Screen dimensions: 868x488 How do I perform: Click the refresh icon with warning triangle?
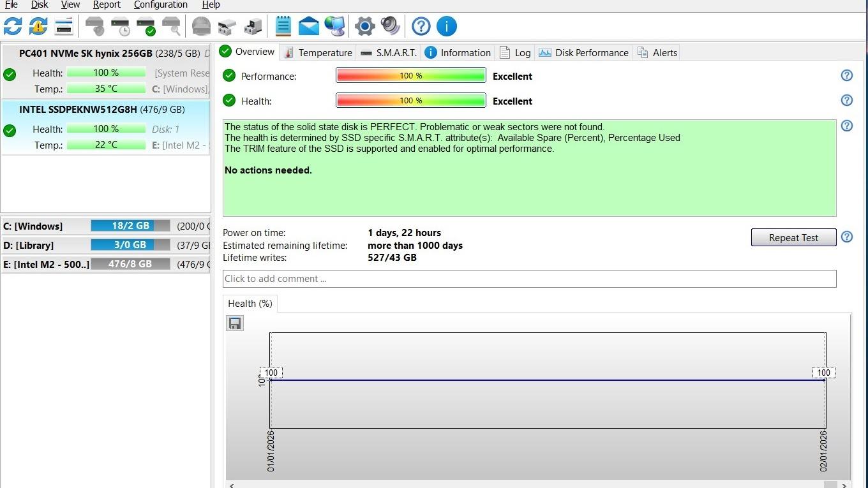pos(38,26)
